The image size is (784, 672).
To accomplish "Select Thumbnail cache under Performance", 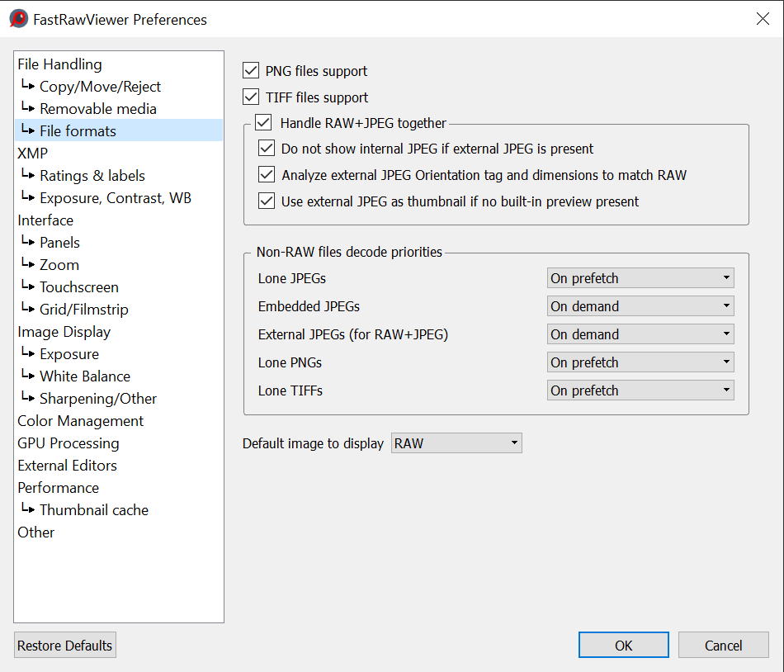I will point(94,510).
